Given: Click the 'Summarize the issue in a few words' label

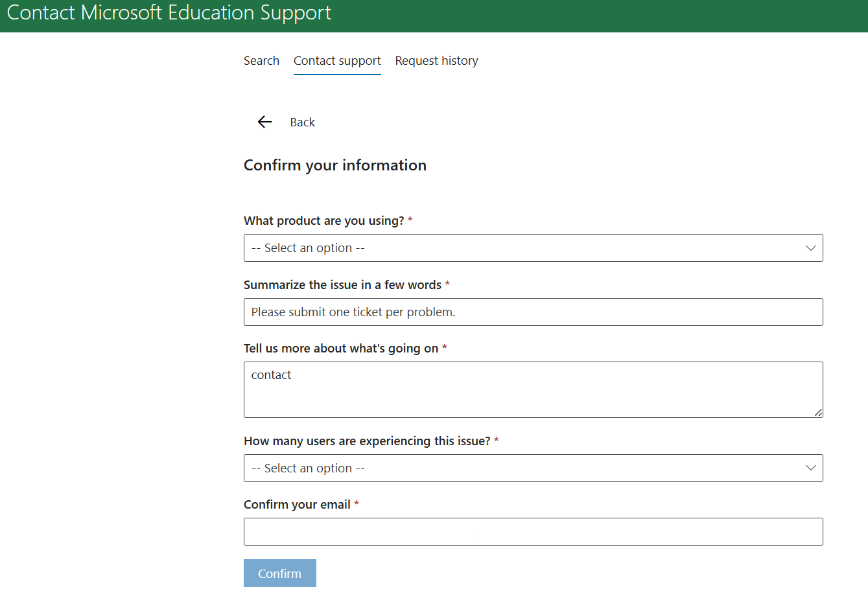Looking at the screenshot, I should [342, 284].
